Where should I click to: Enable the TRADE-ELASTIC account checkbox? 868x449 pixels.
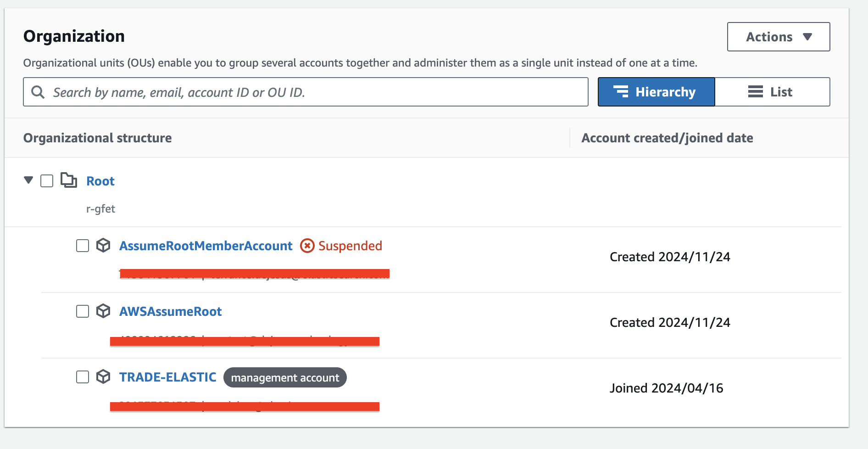[x=83, y=377]
